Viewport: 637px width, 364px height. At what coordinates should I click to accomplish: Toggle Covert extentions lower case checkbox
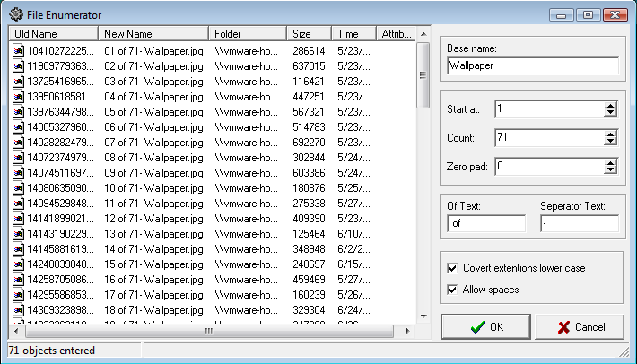[x=453, y=268]
